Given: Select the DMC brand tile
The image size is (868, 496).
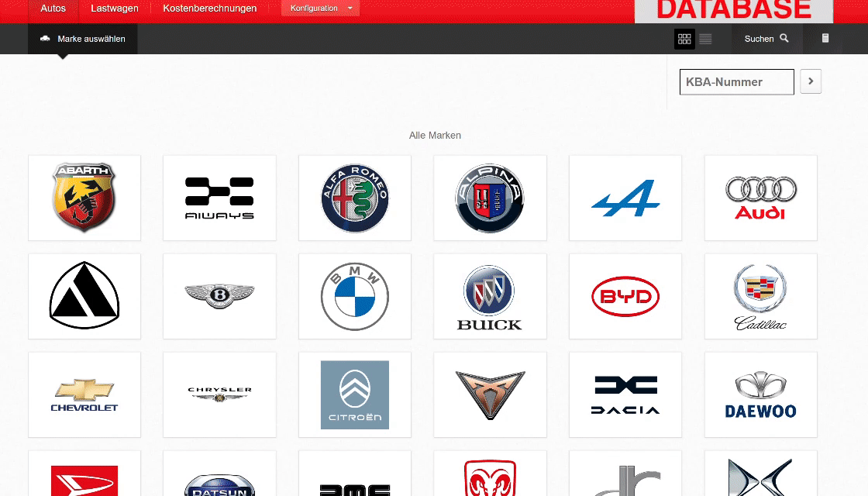Looking at the screenshot, I should pos(355,474).
